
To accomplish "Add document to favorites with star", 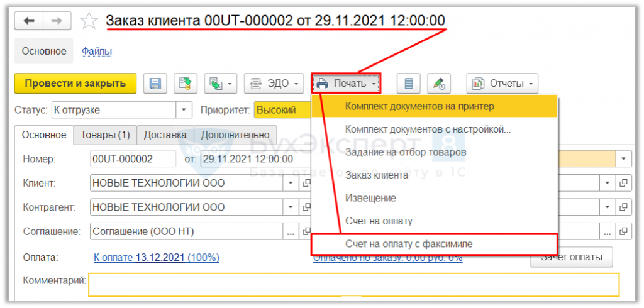I will pos(89,21).
